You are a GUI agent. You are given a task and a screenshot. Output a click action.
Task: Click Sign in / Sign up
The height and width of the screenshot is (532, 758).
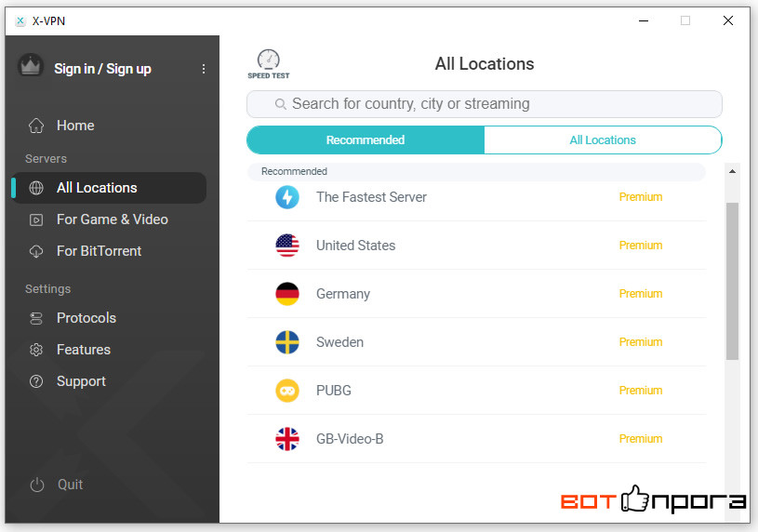click(102, 69)
